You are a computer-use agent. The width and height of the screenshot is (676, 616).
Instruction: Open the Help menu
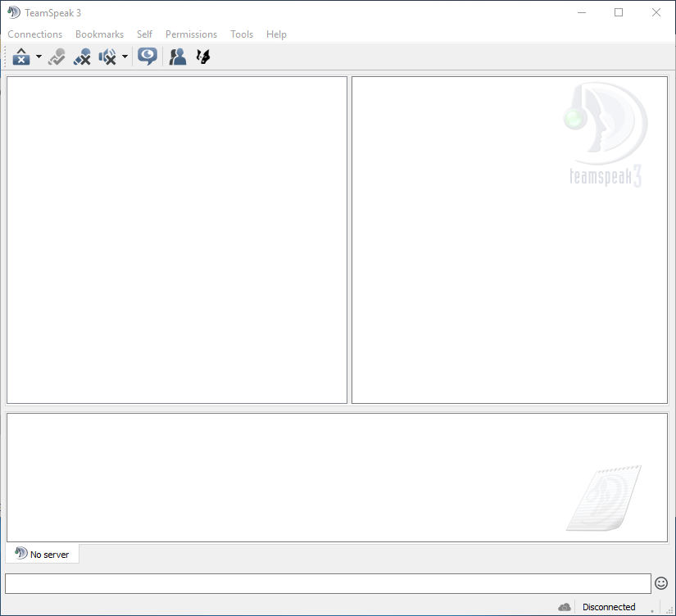click(x=276, y=34)
